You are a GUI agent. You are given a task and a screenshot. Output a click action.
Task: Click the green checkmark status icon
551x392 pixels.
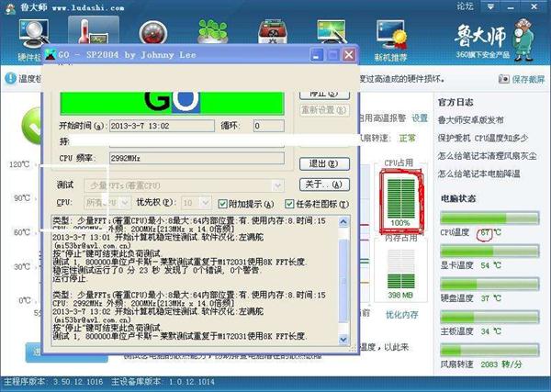point(31,126)
